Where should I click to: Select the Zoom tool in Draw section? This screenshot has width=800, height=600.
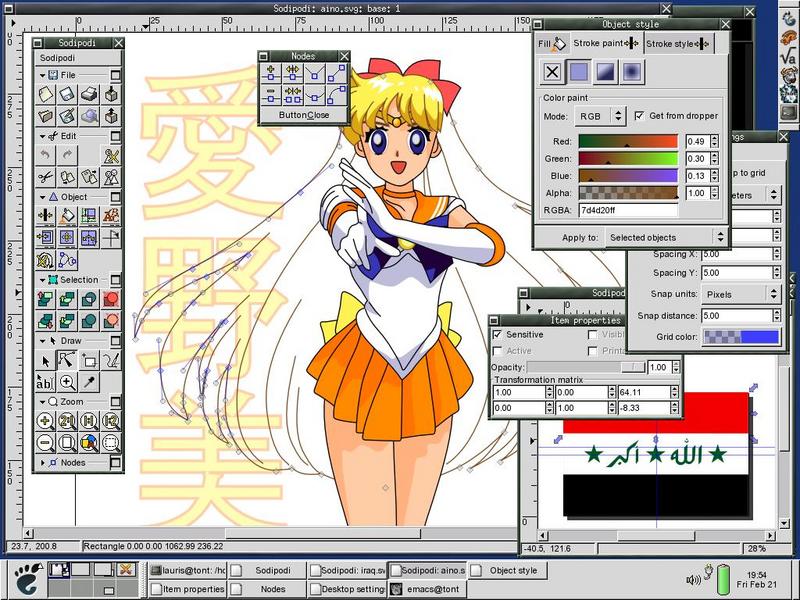[67, 382]
